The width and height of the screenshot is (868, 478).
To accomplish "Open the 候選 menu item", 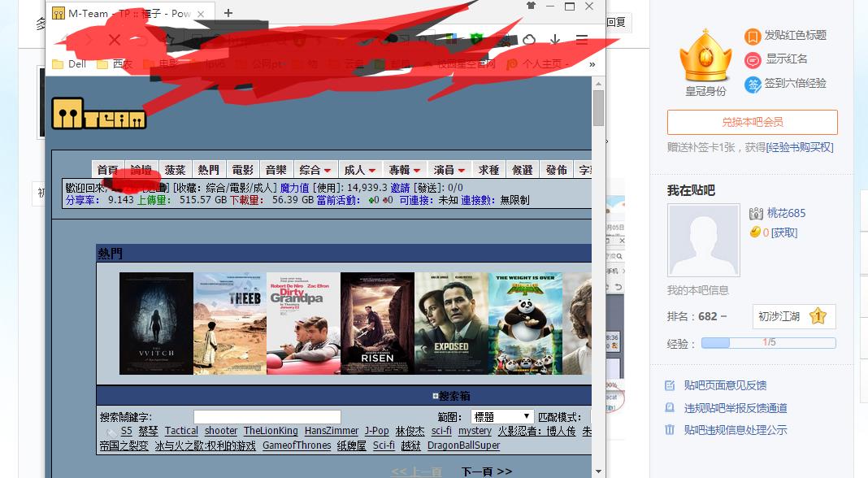I will pos(523,169).
